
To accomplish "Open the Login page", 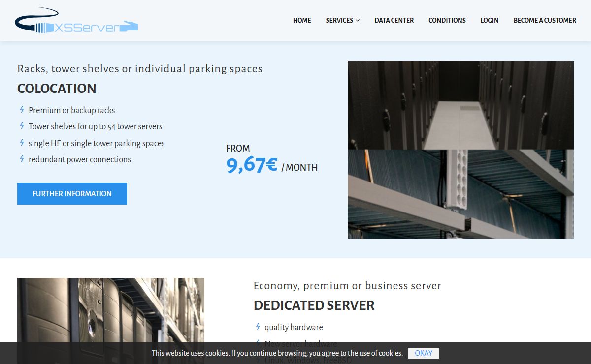I will tap(490, 20).
